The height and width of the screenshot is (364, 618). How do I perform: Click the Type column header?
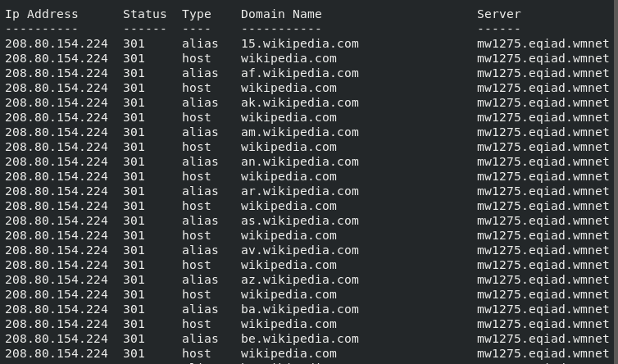[x=196, y=15]
